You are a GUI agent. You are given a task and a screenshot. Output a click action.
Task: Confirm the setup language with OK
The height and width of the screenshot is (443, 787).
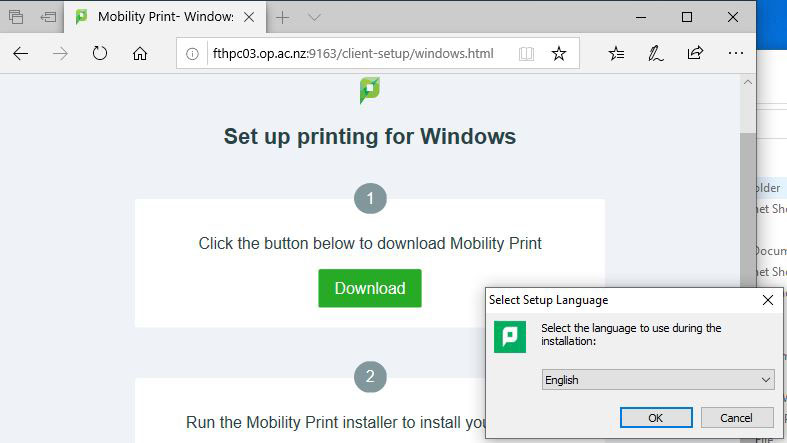(x=656, y=417)
